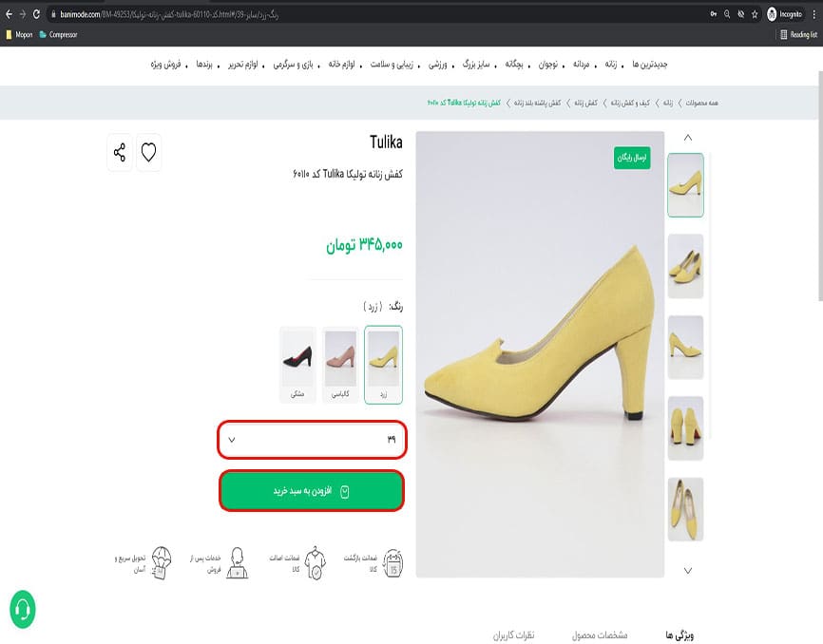Open the Mopon bookmark
823x644 pixels.
pos(19,34)
